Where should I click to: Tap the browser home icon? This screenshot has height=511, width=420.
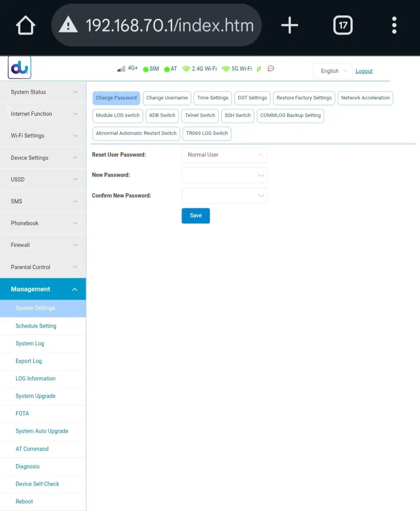click(x=26, y=25)
